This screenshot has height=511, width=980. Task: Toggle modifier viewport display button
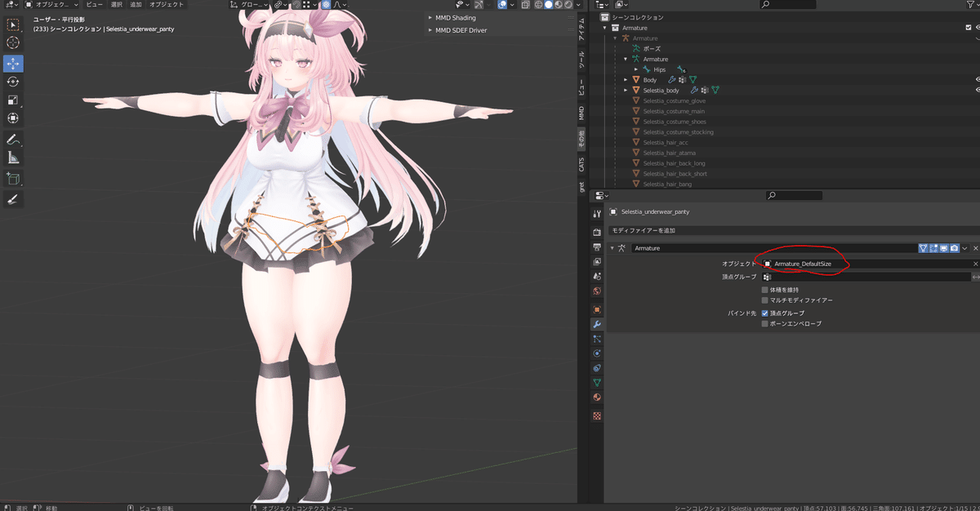point(943,248)
